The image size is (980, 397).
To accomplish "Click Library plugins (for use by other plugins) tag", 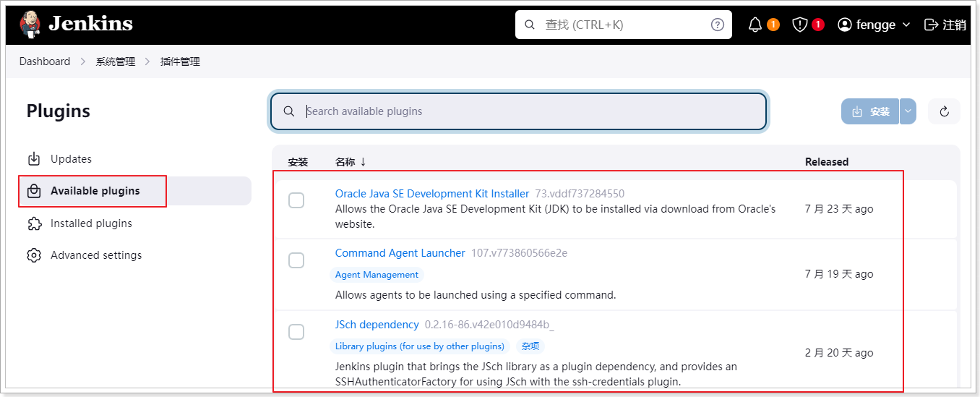I will (x=420, y=346).
